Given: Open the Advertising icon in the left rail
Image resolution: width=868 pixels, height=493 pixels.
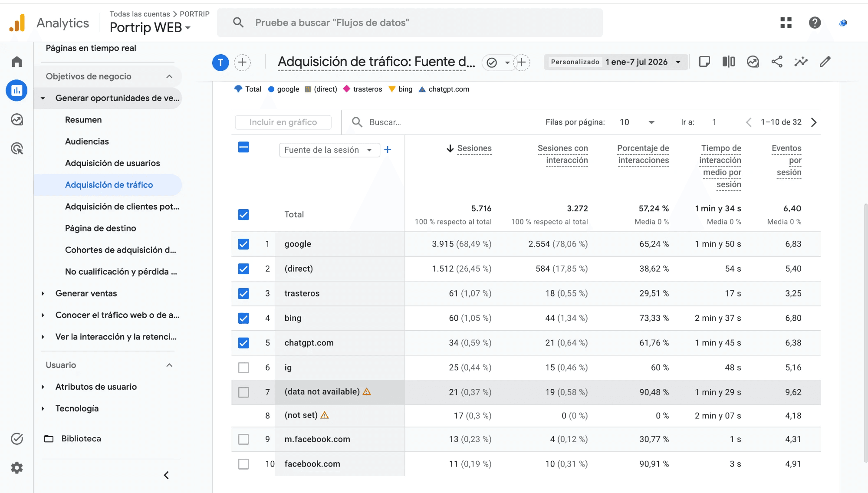Looking at the screenshot, I should click(x=17, y=148).
